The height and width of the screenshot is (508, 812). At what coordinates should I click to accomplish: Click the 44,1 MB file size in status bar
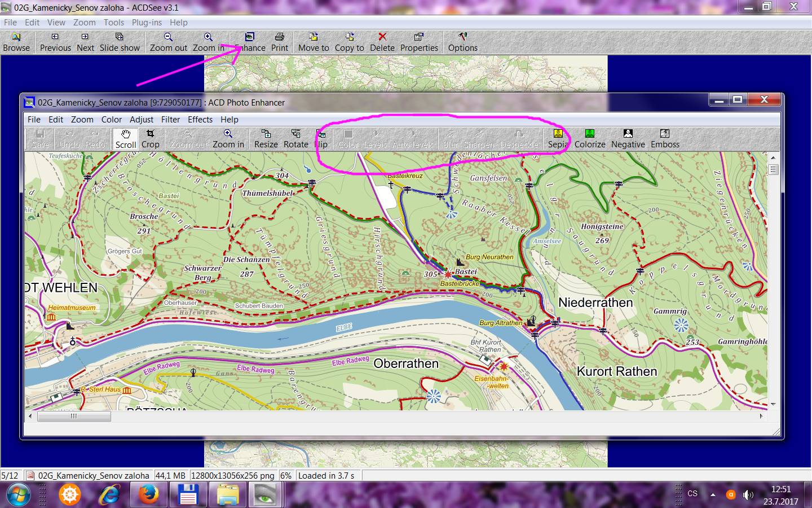click(x=170, y=475)
